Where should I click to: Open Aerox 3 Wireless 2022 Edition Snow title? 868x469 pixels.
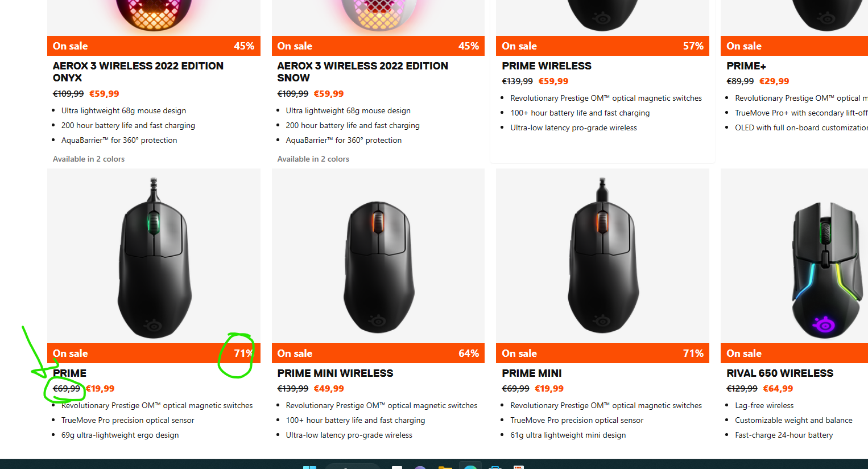[363, 72]
